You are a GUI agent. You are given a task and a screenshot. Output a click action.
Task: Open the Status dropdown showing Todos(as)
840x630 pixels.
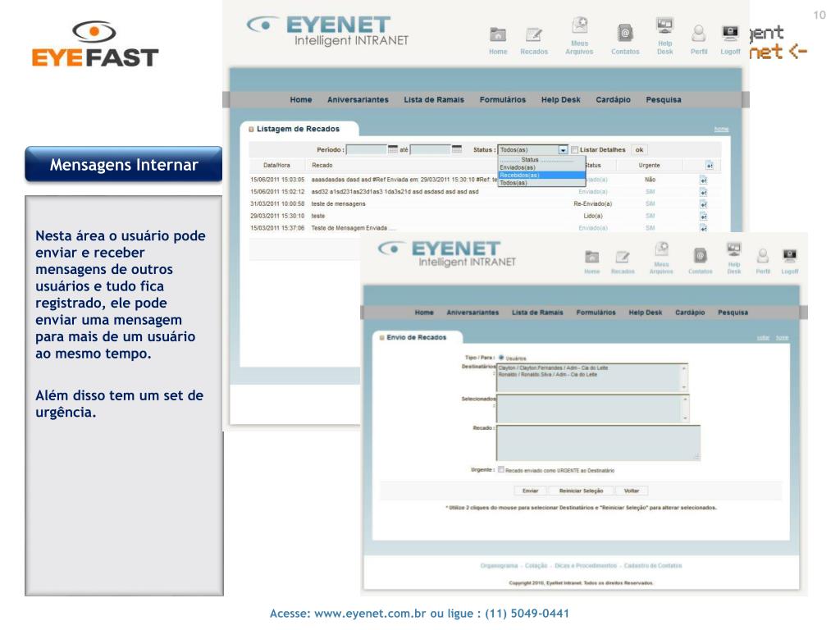532,150
